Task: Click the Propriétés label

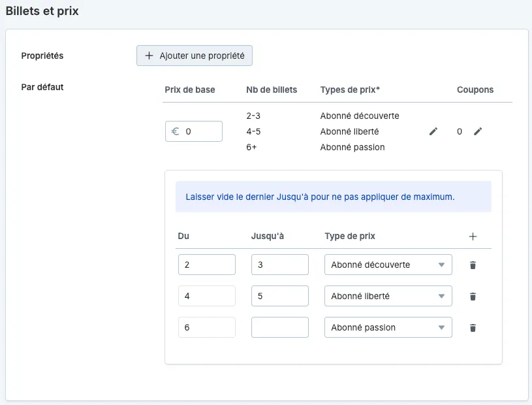Action: pos(42,56)
